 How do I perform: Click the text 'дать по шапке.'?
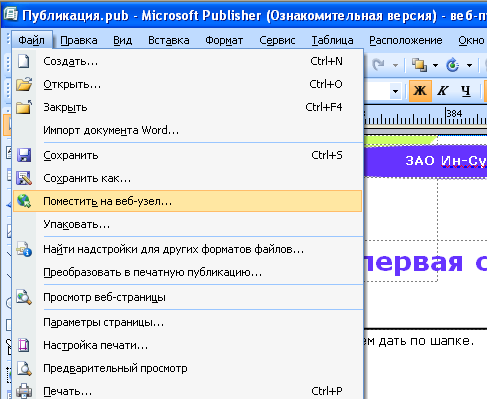(x=426, y=341)
